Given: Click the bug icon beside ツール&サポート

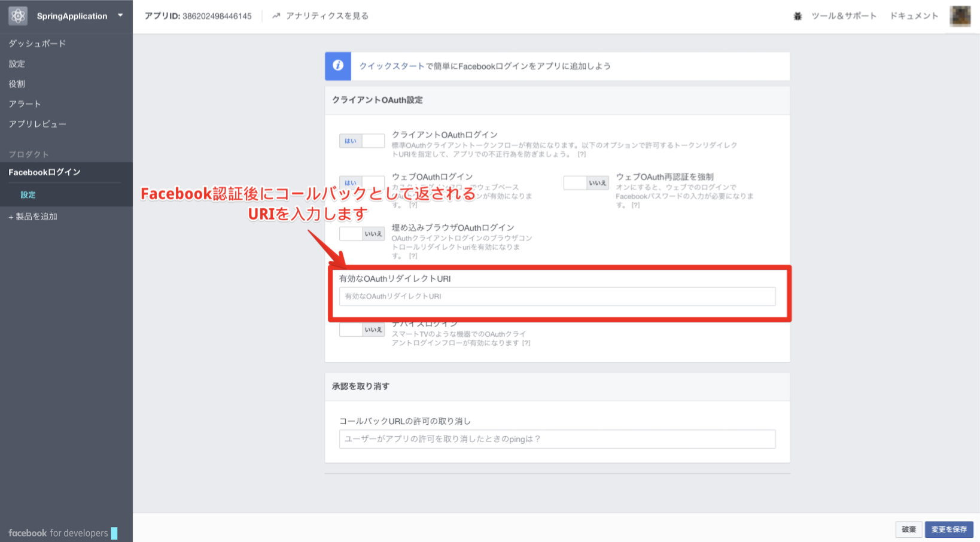Looking at the screenshot, I should coord(798,16).
